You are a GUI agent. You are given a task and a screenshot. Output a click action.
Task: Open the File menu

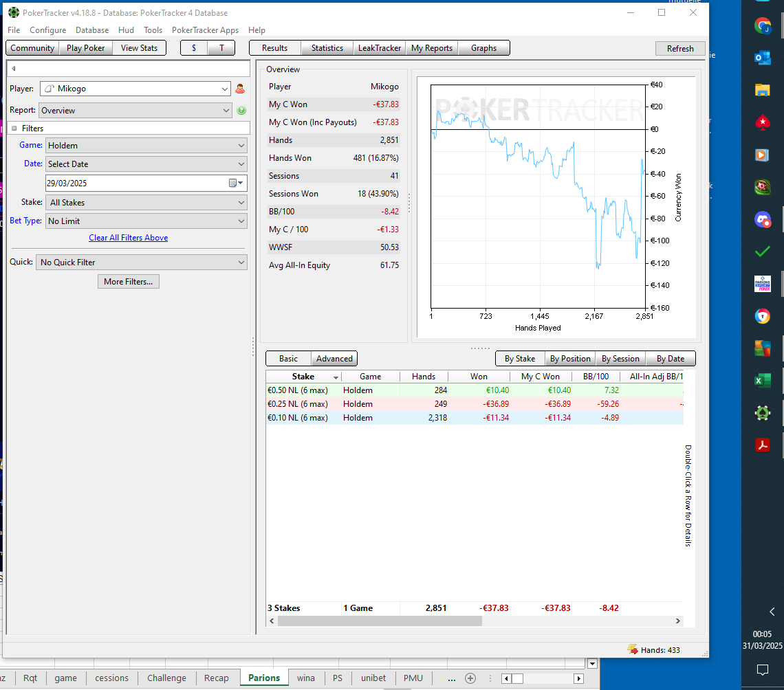point(14,30)
